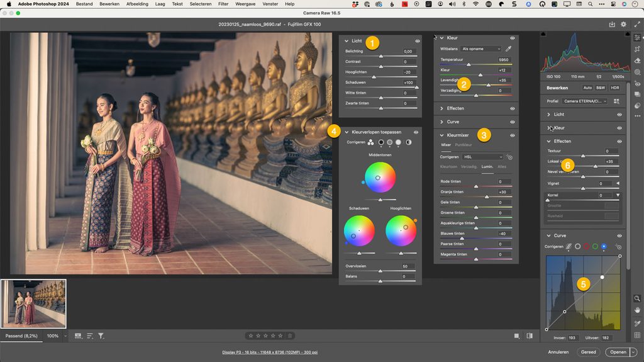Switch to Kleurtoon tab in Kleurmixer

[x=448, y=167]
